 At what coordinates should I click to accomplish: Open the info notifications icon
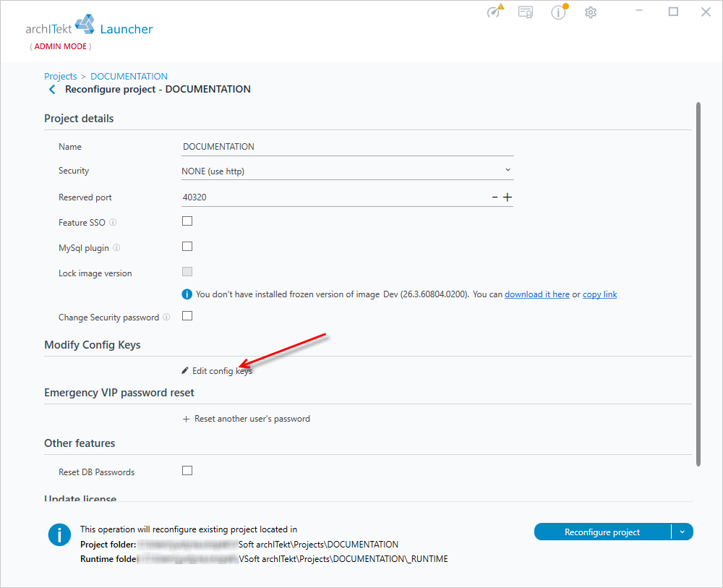560,12
